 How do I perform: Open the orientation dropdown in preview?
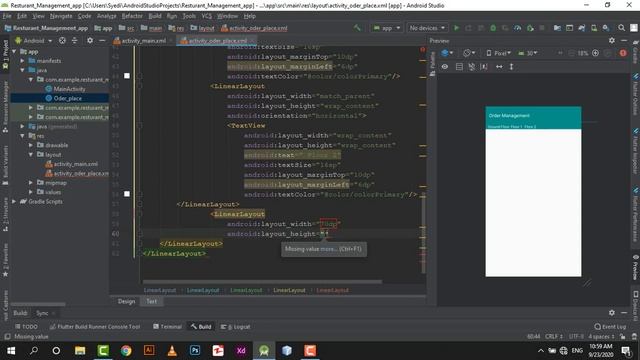tap(469, 53)
